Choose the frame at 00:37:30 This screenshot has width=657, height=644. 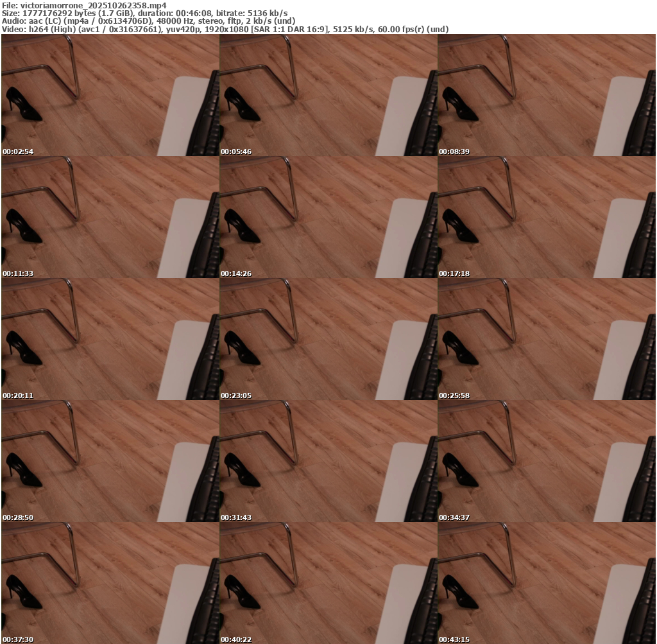click(110, 583)
